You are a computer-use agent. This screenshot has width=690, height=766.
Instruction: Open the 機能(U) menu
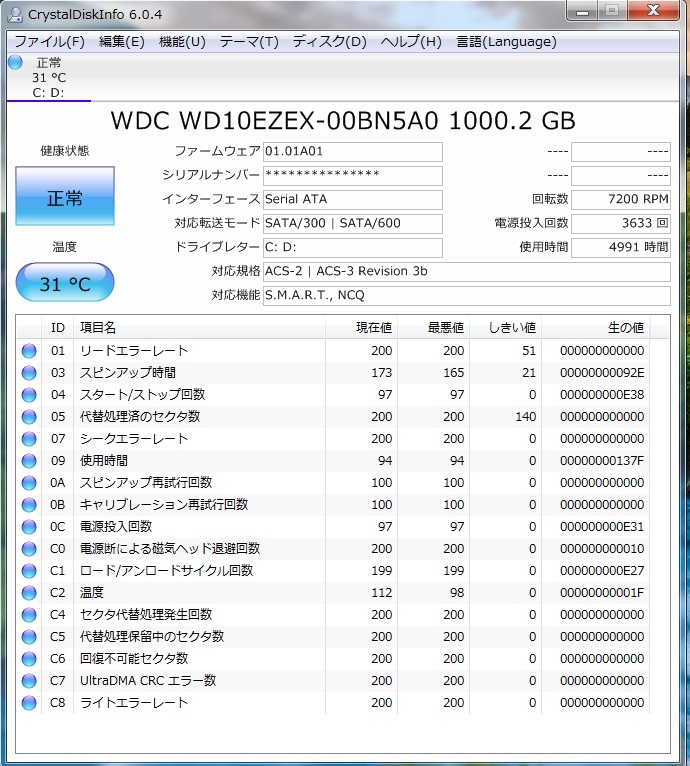click(x=182, y=42)
